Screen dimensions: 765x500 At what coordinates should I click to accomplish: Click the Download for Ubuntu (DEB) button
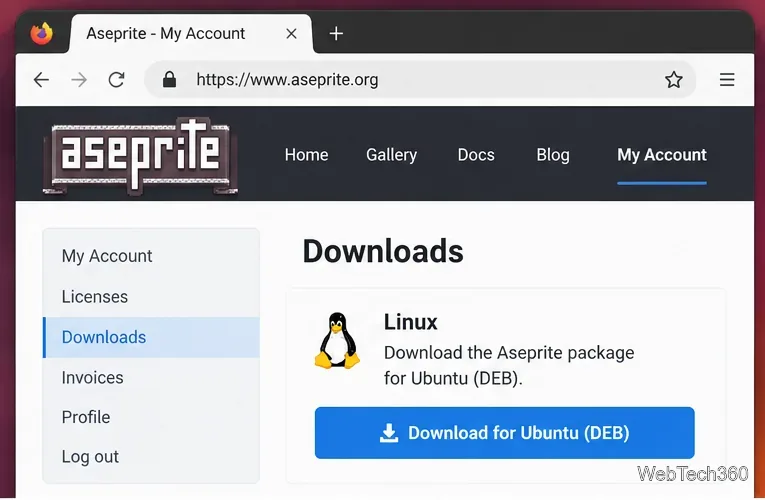[x=504, y=433]
